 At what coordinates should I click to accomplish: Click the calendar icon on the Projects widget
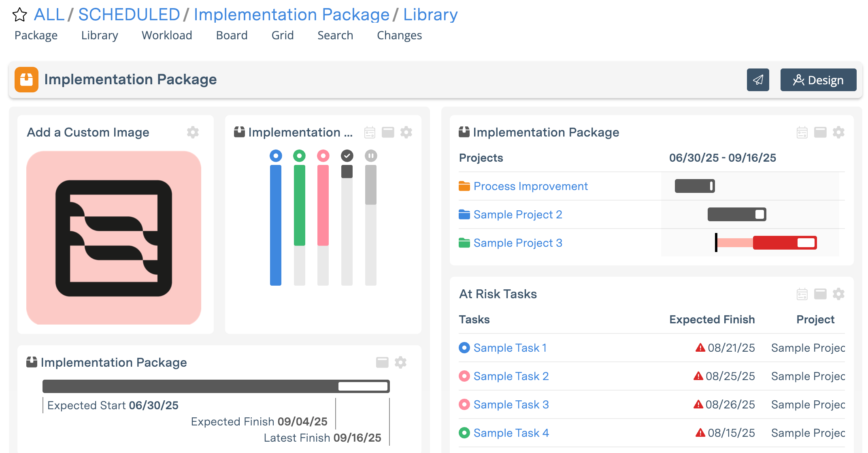(801, 132)
